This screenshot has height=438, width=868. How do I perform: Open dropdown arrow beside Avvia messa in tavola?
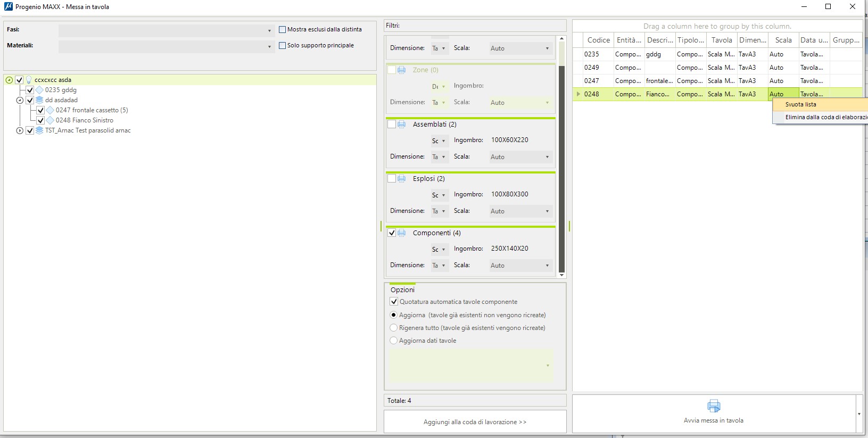pos(859,414)
